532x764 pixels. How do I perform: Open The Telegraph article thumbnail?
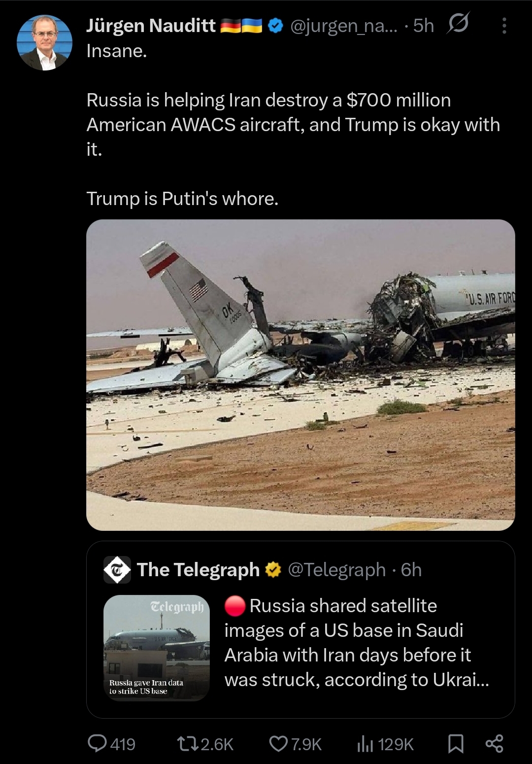click(x=157, y=648)
